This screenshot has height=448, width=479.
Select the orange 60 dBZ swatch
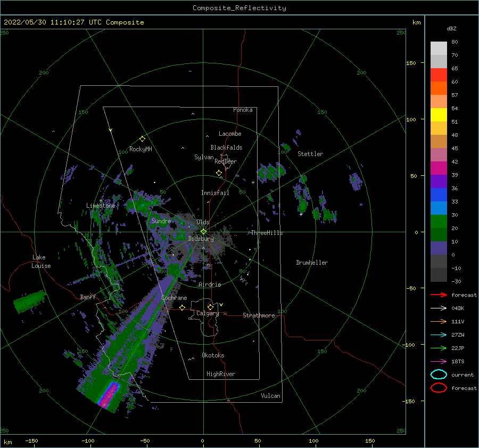(x=439, y=88)
